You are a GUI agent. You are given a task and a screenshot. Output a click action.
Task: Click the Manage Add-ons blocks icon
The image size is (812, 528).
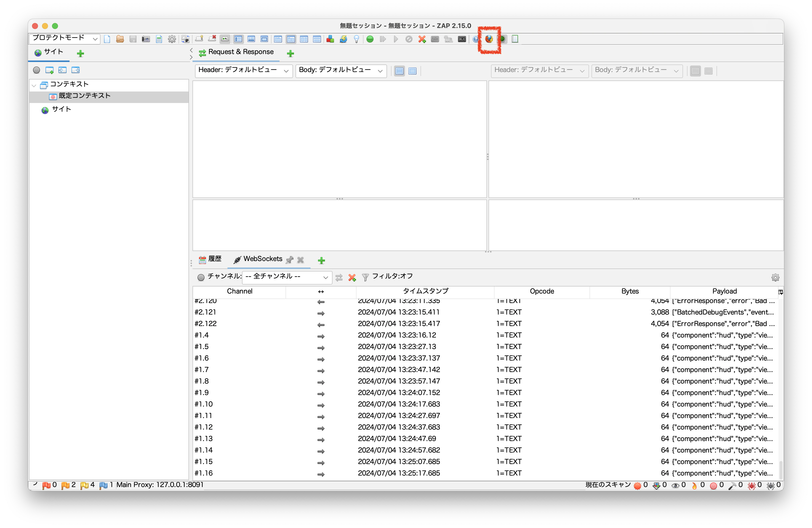click(x=330, y=39)
